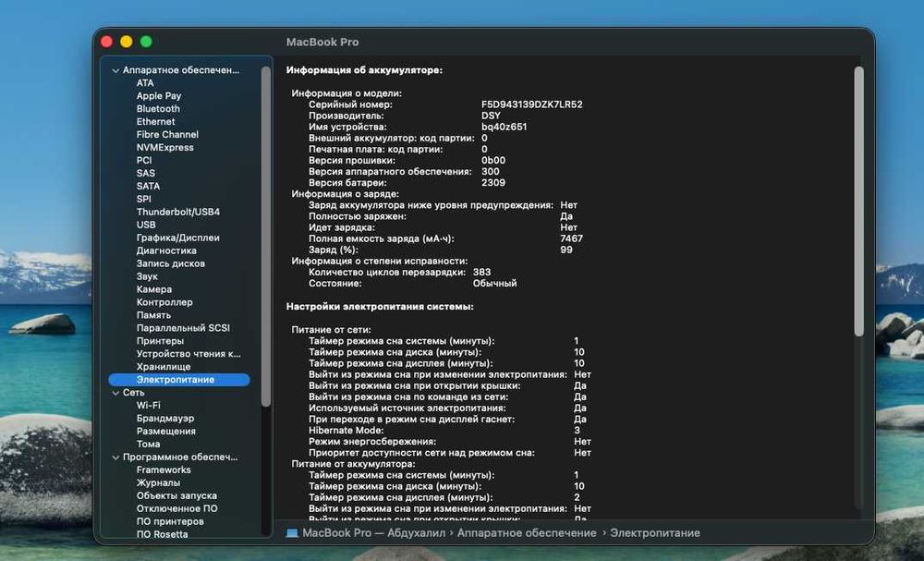Select Fibre Channel in the sidebar

click(x=167, y=135)
